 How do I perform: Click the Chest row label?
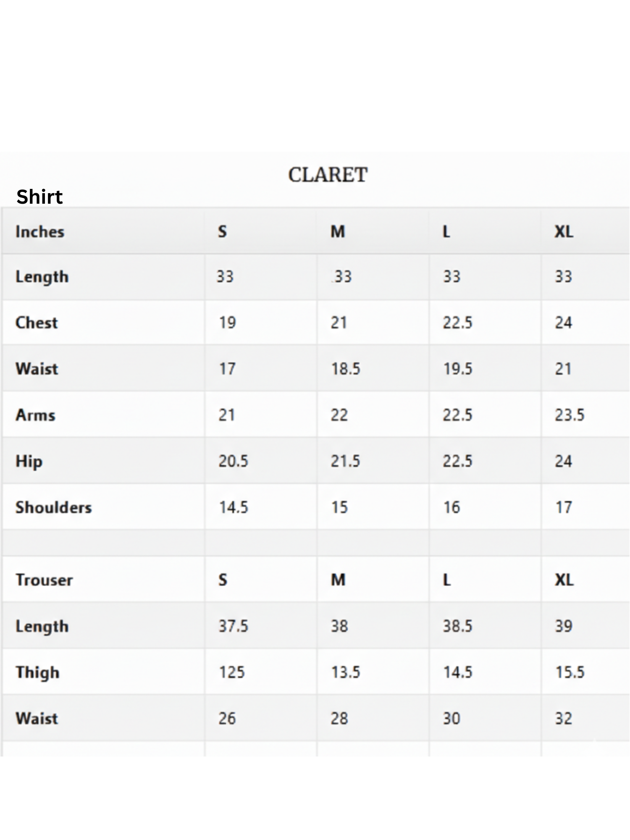[x=37, y=323]
